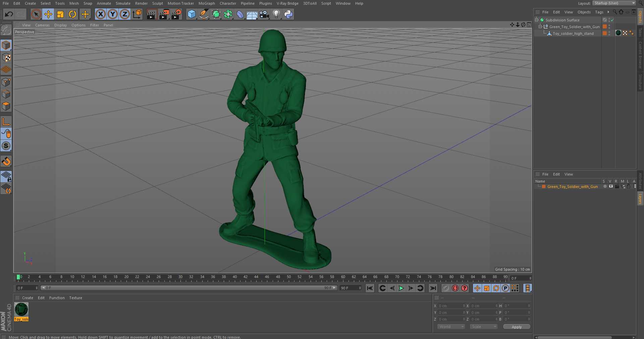Screen dimensions: 644x339
Task: Open material manager Create menu
Action: point(28,298)
